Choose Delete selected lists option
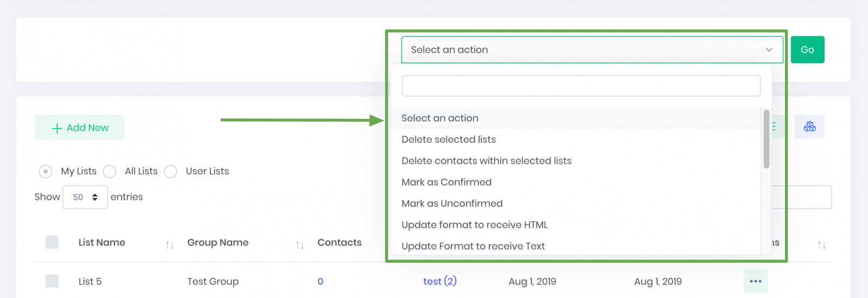This screenshot has height=298, width=868. 449,140
